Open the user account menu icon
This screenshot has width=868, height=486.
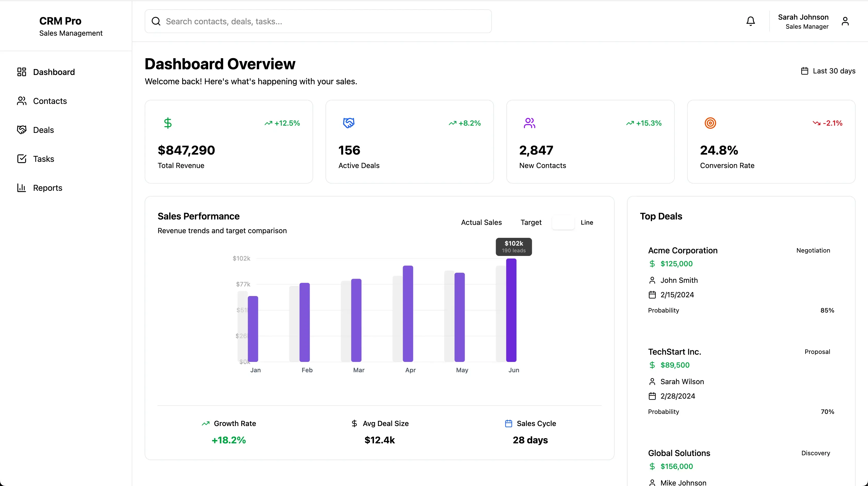(x=846, y=21)
